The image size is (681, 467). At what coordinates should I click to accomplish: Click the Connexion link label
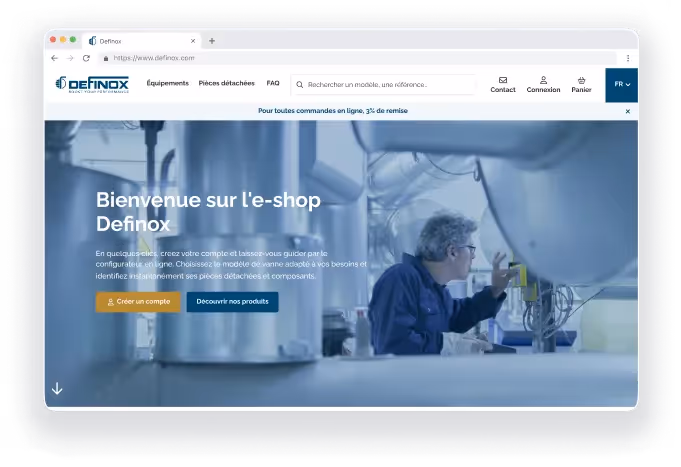[x=543, y=89]
